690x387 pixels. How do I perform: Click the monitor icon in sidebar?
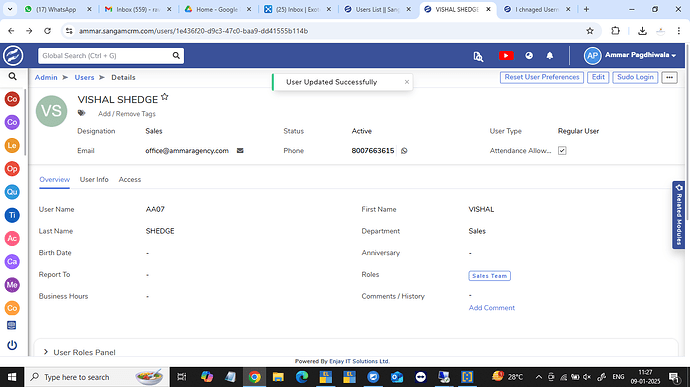(x=12, y=325)
